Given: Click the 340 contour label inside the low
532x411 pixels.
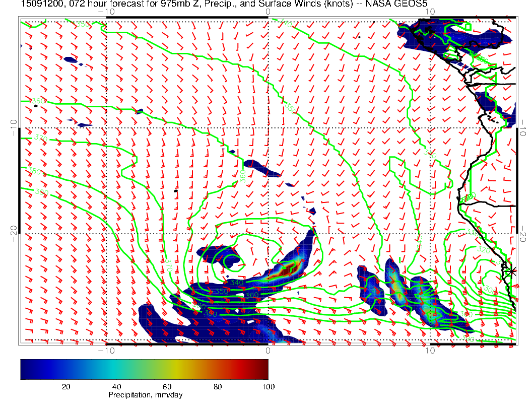Looking at the screenshot, I should pos(236,283).
